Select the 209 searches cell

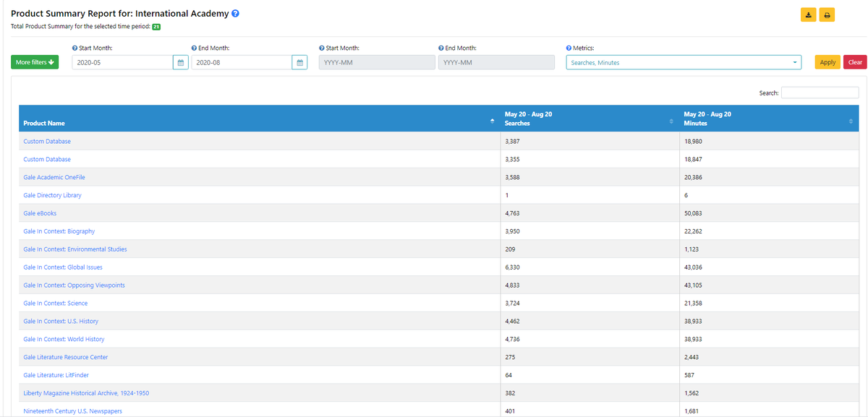coord(590,249)
